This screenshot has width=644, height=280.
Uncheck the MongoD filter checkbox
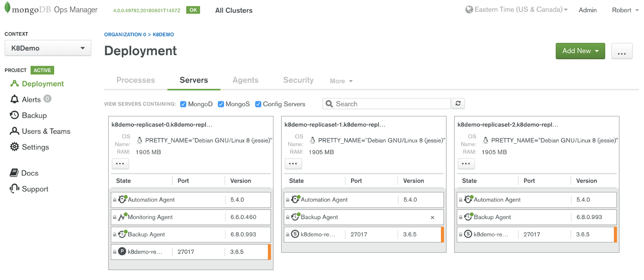click(x=183, y=104)
